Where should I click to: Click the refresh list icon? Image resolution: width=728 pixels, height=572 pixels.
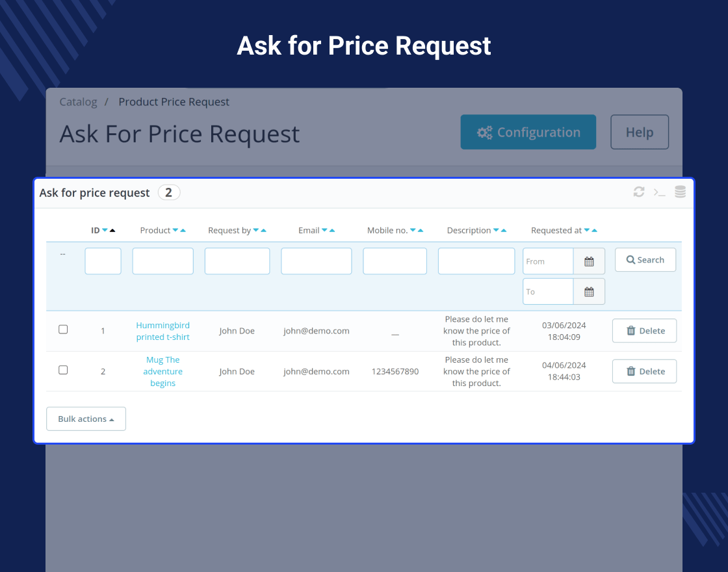pos(639,192)
